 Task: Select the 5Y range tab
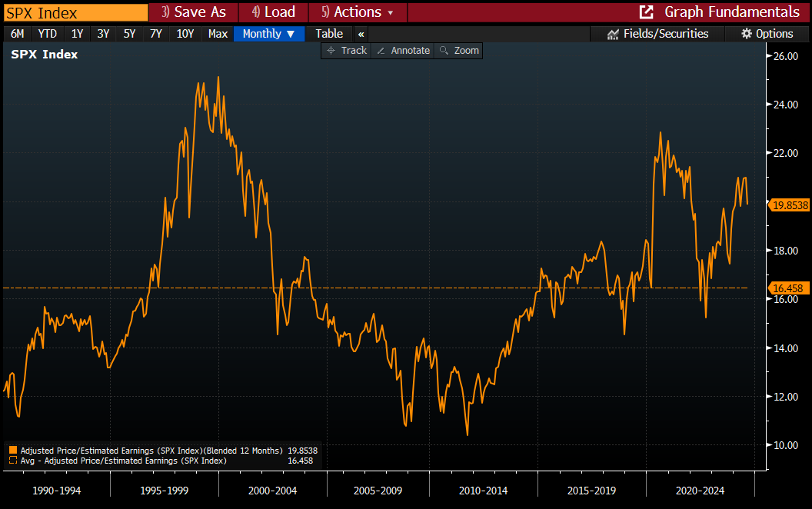coord(129,34)
